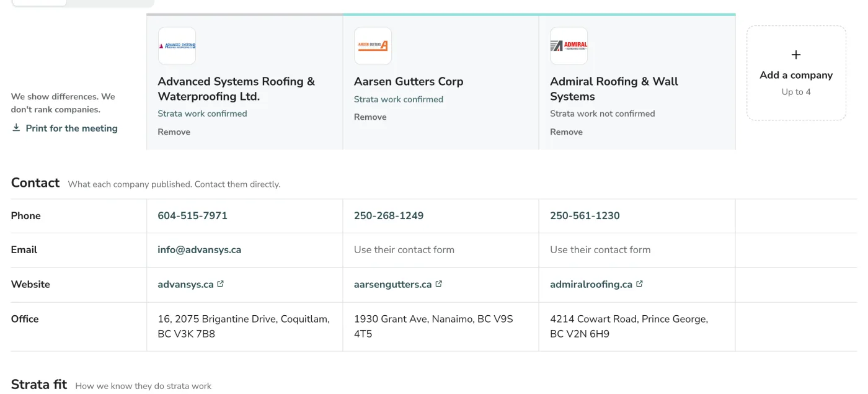Click the Prince George office address
The image size is (868, 394).
point(629,326)
